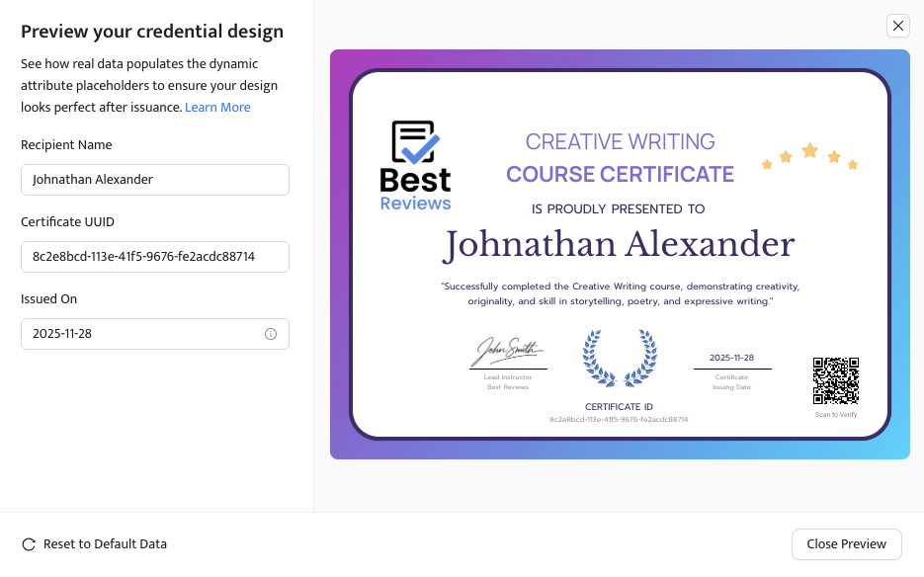The width and height of the screenshot is (924, 577).
Task: Click the CREATIVE WRITING certificate title
Action: click(620, 141)
